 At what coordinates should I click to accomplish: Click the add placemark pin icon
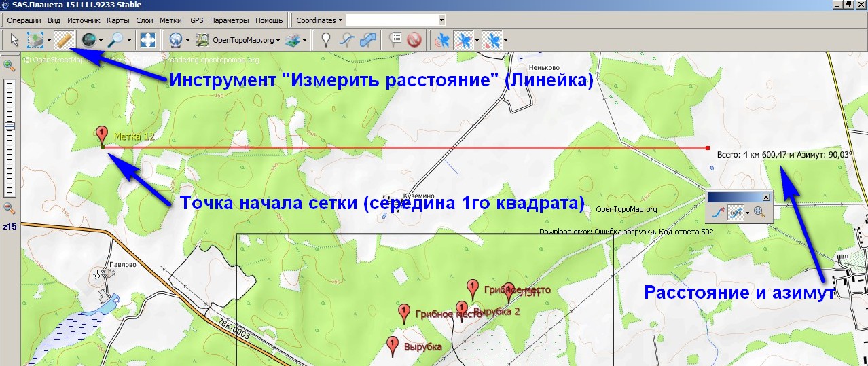tap(326, 40)
